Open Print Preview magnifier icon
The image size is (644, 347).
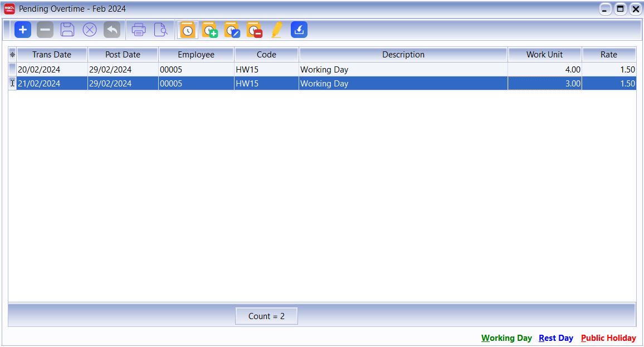point(161,30)
